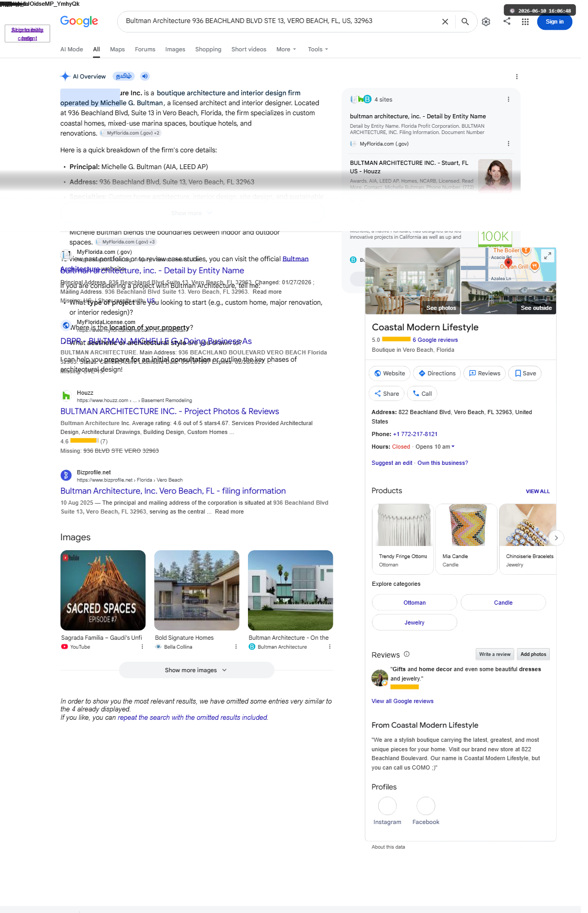
Task: Switch to Maps tab
Action: (x=117, y=49)
